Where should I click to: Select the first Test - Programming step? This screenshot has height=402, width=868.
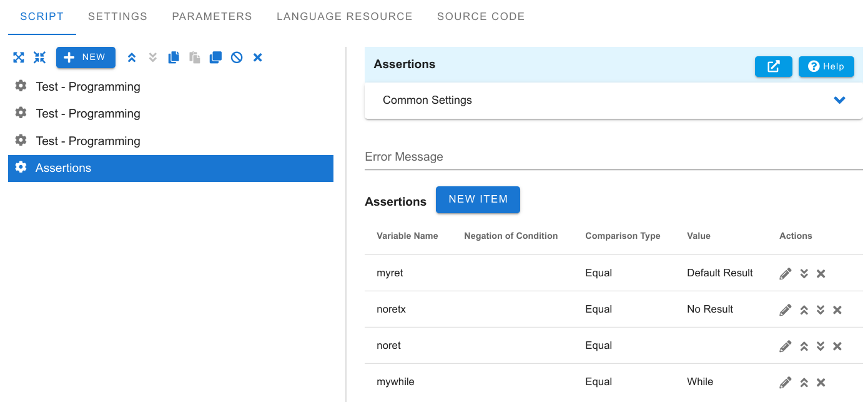click(170, 86)
